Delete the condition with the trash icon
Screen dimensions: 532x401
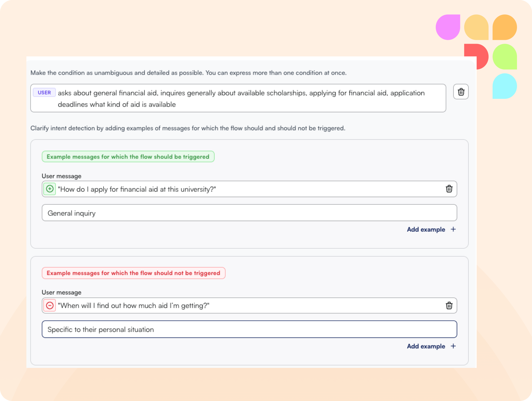[x=461, y=92]
